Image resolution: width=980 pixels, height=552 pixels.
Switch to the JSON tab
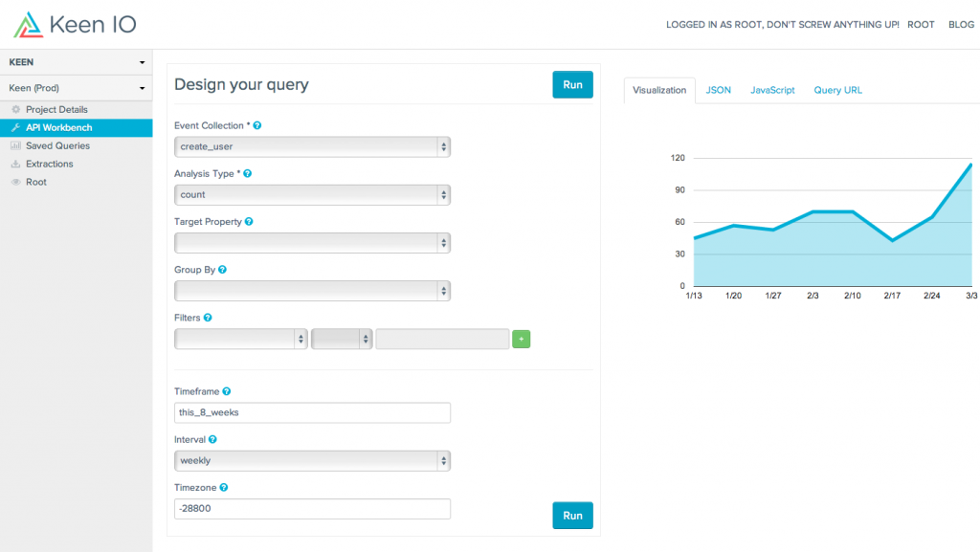point(718,90)
